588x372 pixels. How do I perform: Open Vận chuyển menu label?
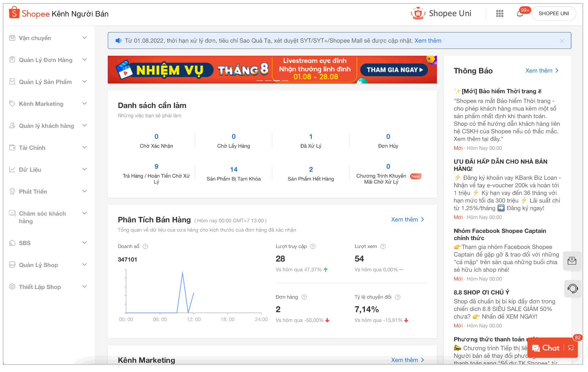click(35, 38)
